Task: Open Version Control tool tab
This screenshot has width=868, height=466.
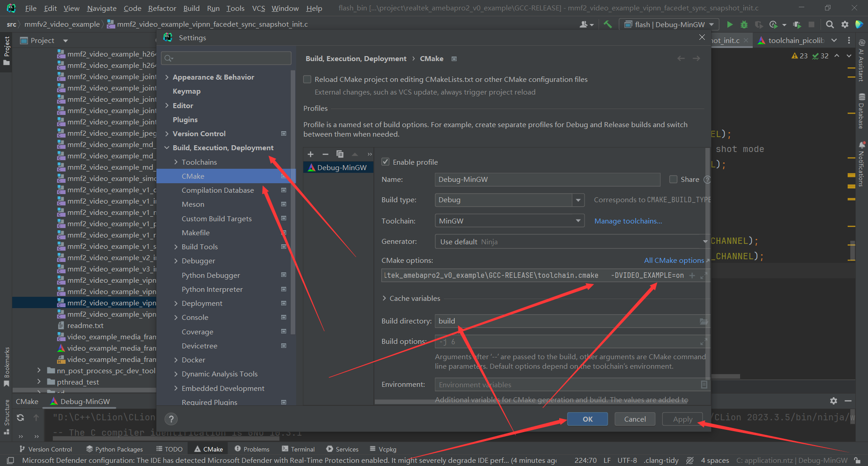Action: click(x=46, y=449)
